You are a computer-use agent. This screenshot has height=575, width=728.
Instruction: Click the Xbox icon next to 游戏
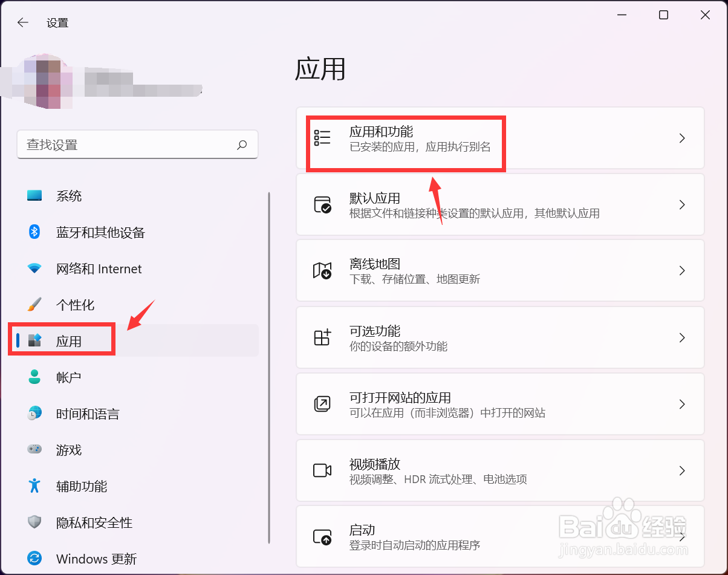(x=34, y=450)
